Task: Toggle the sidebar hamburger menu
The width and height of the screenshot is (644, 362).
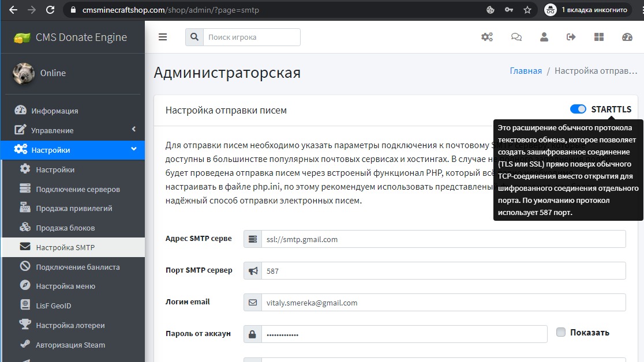Action: [163, 37]
